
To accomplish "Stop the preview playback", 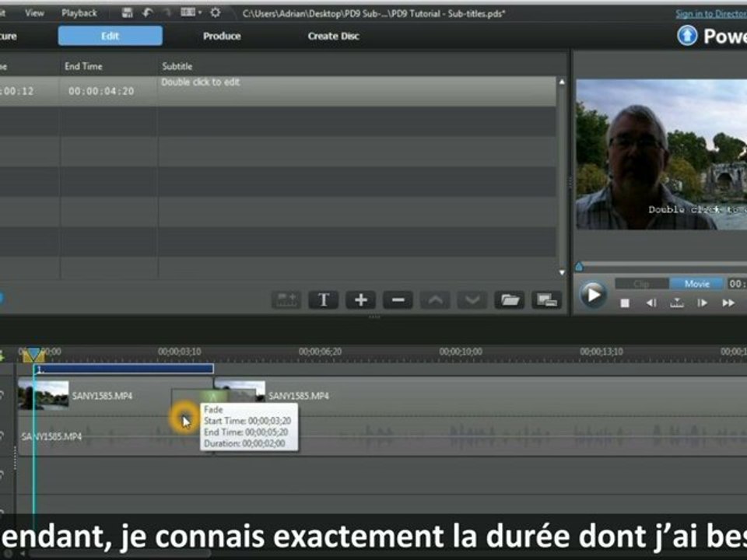I will [x=625, y=303].
